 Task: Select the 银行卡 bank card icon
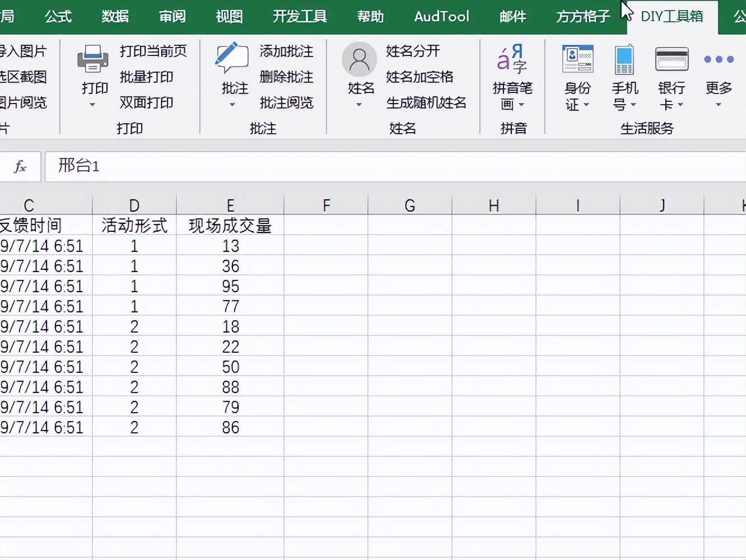pyautogui.click(x=672, y=59)
